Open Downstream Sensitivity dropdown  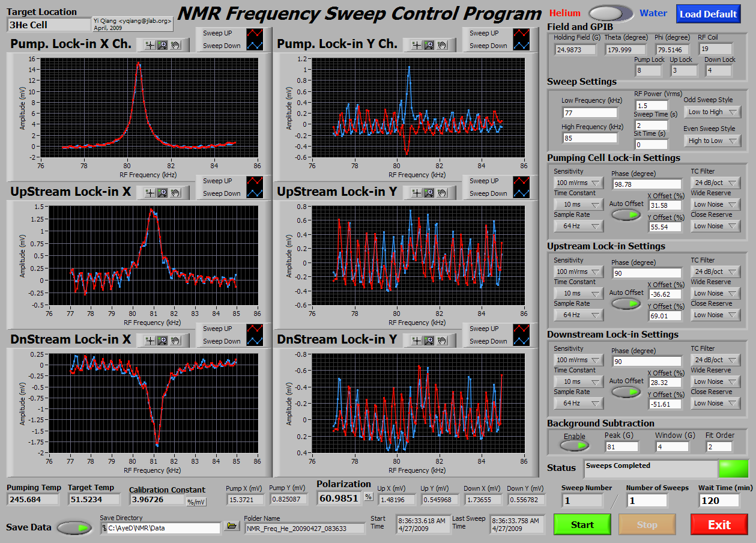tap(578, 360)
